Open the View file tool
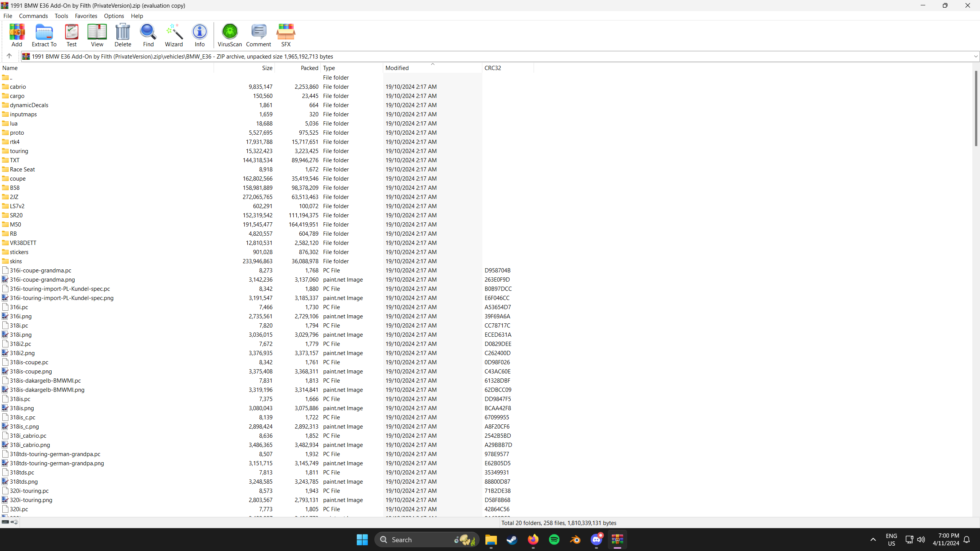The image size is (980, 551). (x=97, y=35)
